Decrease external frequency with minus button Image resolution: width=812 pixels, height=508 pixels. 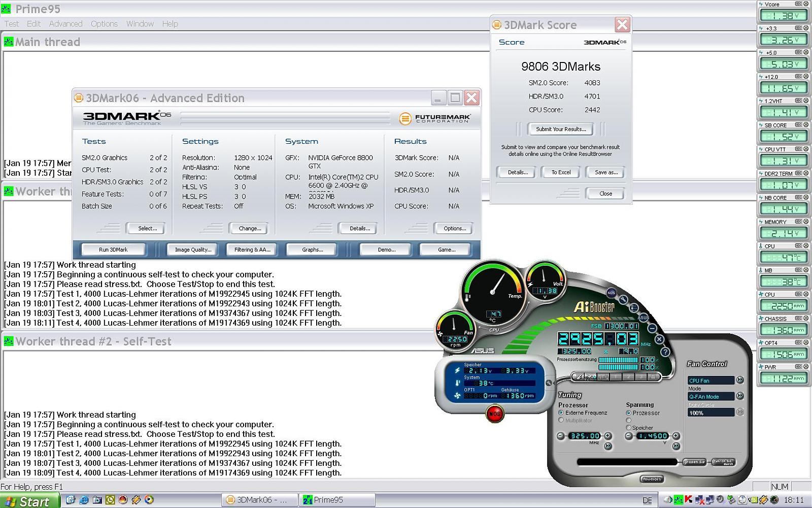(561, 436)
